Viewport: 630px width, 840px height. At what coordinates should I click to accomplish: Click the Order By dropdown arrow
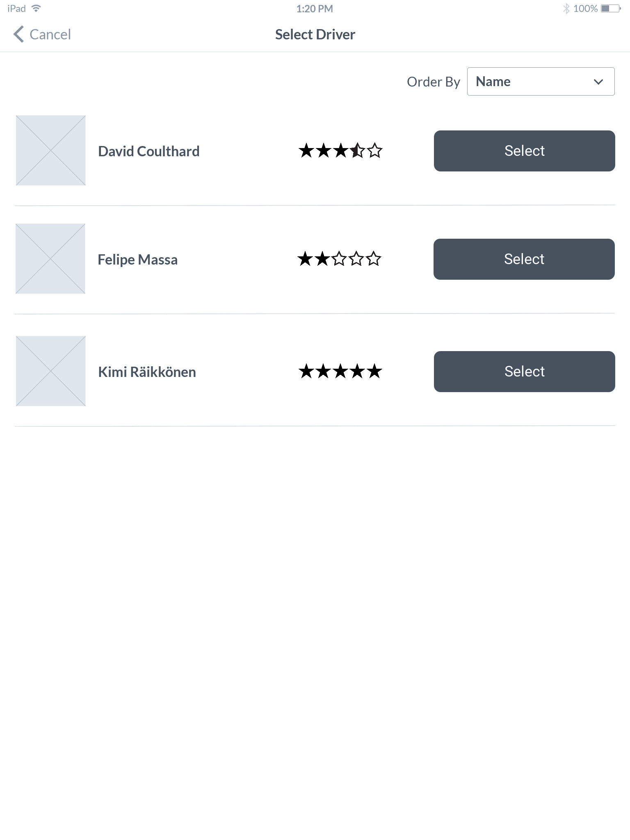(x=598, y=82)
